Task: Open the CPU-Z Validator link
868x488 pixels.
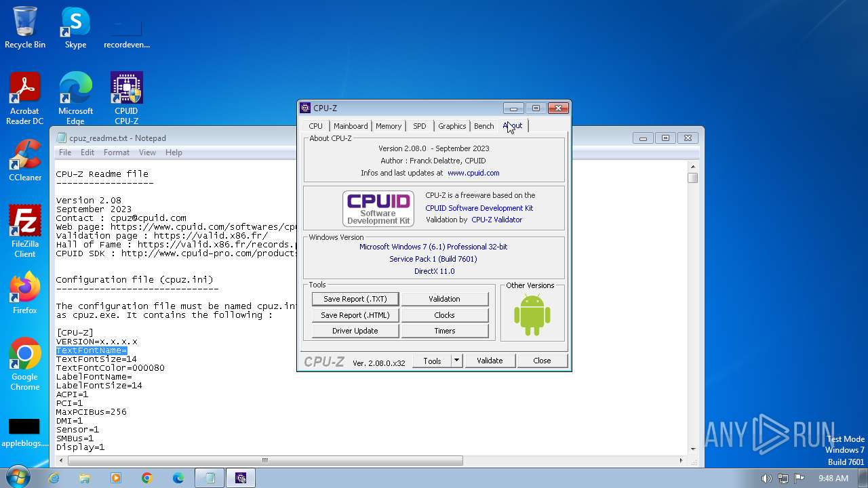Action: [497, 220]
